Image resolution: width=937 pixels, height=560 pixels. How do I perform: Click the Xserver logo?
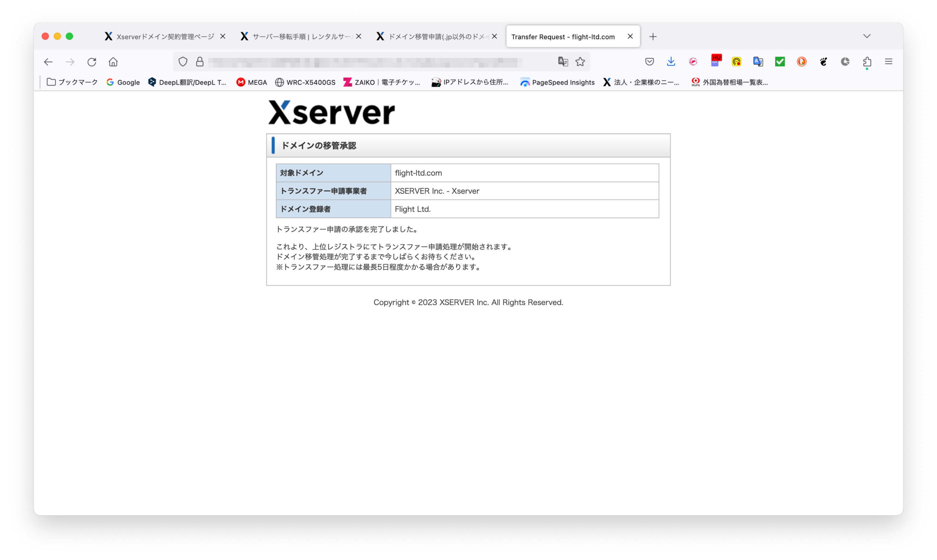[332, 112]
